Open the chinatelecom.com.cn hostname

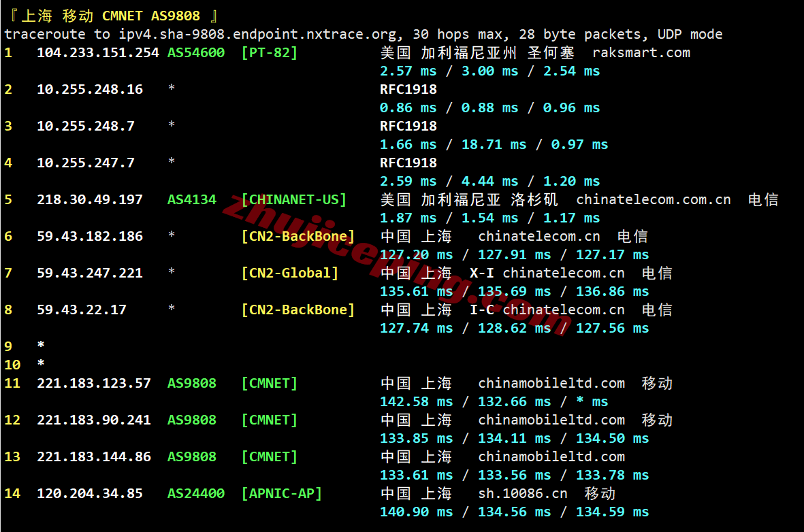653,199
